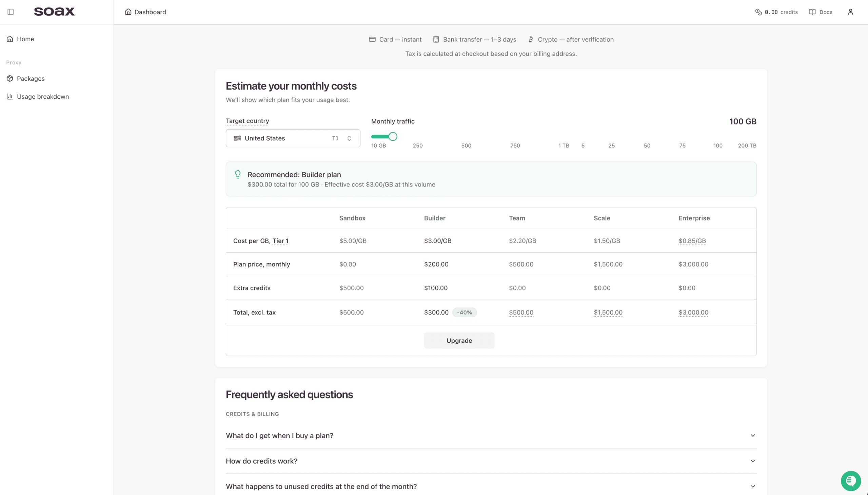Click the 200 TB slider end label
The width and height of the screenshot is (868, 495).
pos(747,146)
